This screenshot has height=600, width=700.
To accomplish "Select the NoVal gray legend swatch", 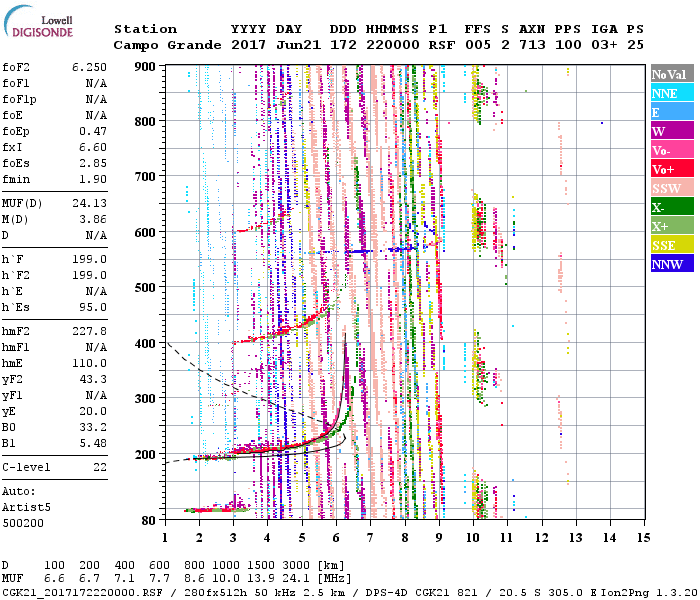I will tap(671, 74).
